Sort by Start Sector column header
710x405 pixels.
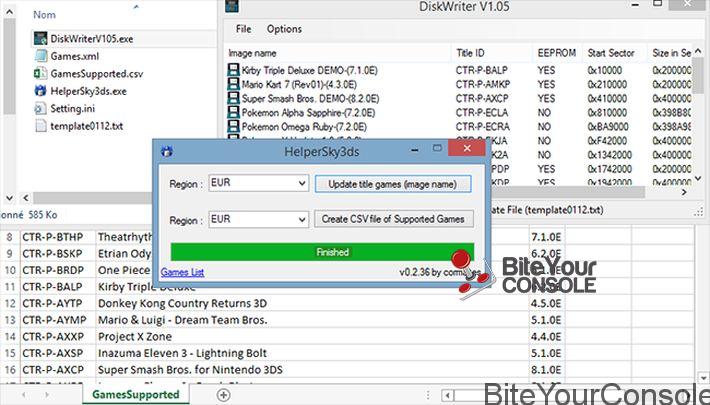point(610,53)
